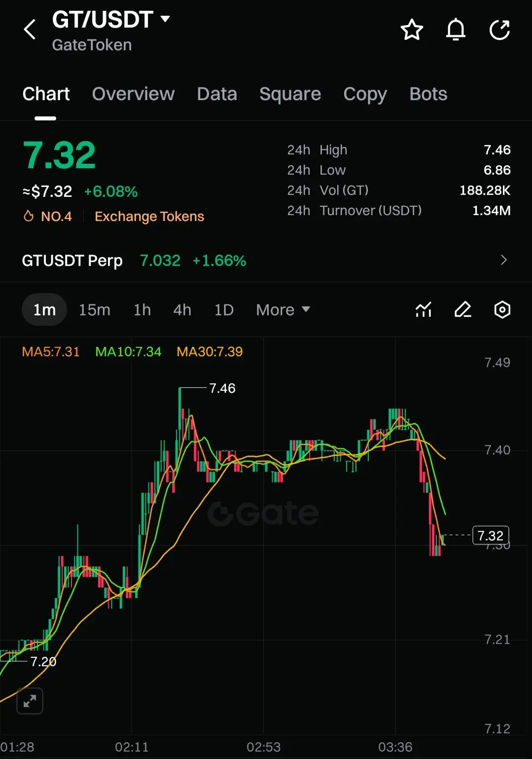Expand chart to fullscreen

click(30, 701)
